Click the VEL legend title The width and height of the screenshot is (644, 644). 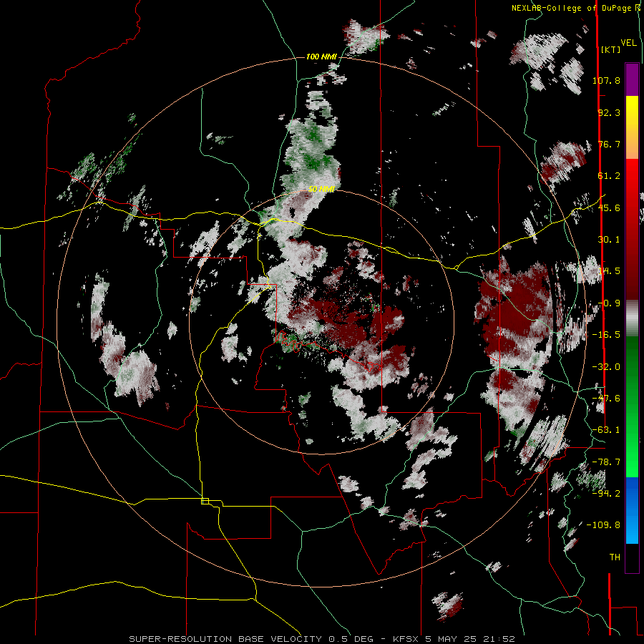pos(629,43)
